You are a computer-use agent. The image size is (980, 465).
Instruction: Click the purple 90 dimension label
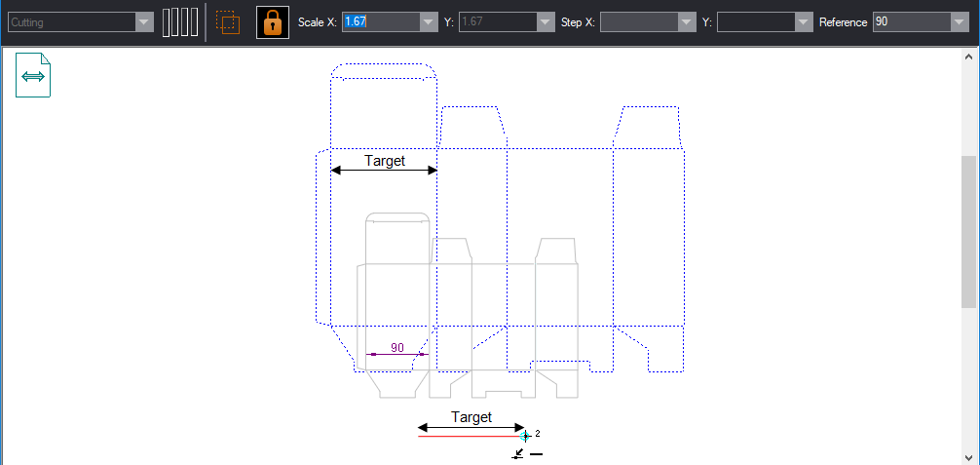coord(397,348)
